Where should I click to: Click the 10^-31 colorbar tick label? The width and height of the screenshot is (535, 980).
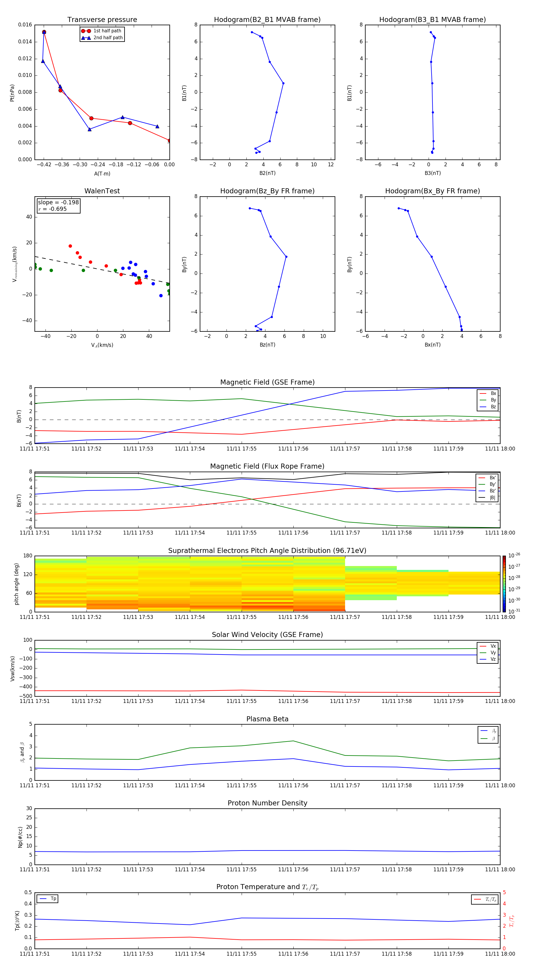[514, 611]
